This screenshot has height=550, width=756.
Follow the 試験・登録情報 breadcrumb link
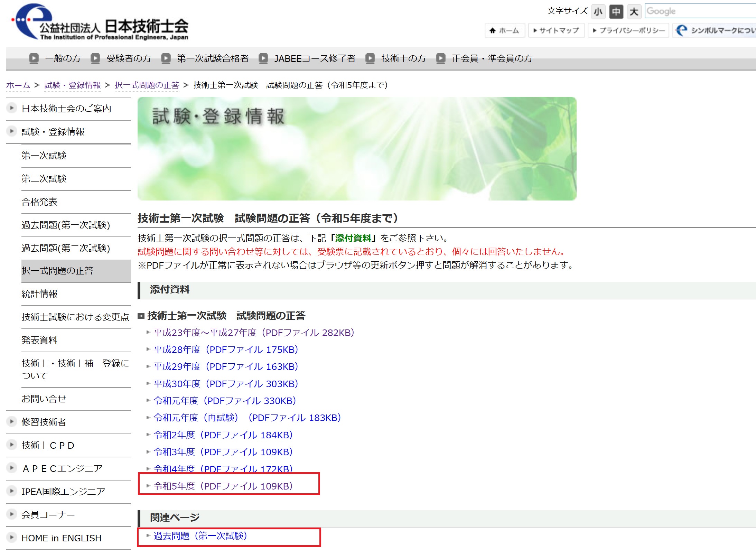(73, 85)
